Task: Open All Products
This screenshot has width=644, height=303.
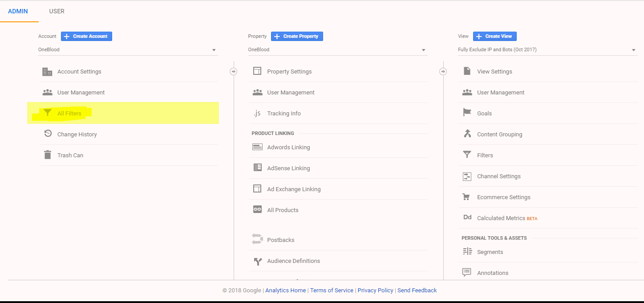Action: (x=283, y=210)
